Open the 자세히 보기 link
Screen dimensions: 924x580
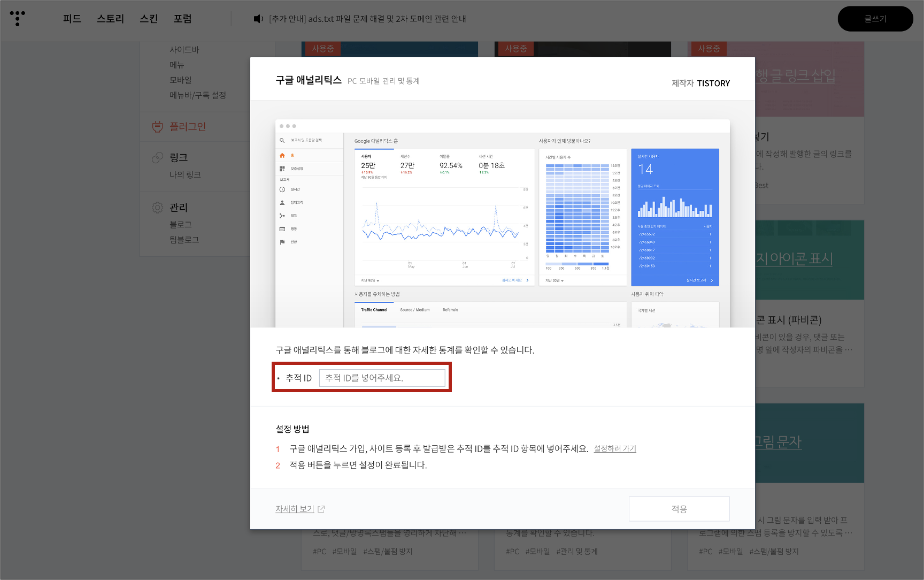click(x=295, y=509)
